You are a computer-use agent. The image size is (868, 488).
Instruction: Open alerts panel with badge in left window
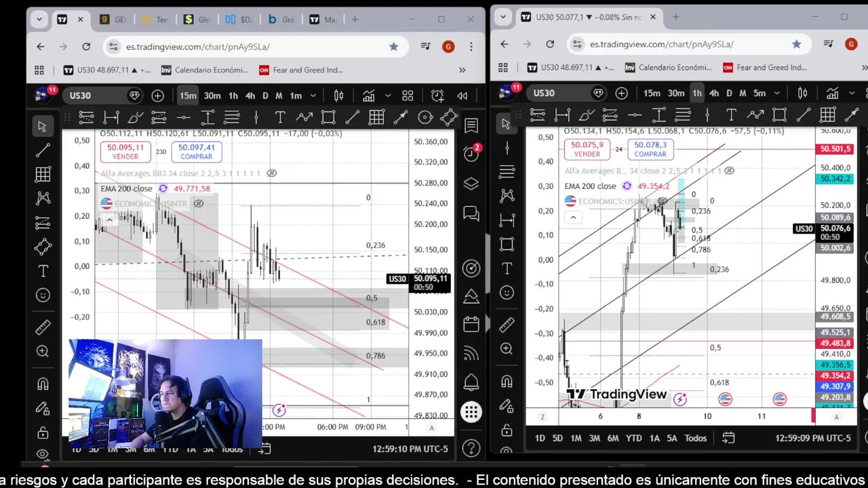point(471,153)
